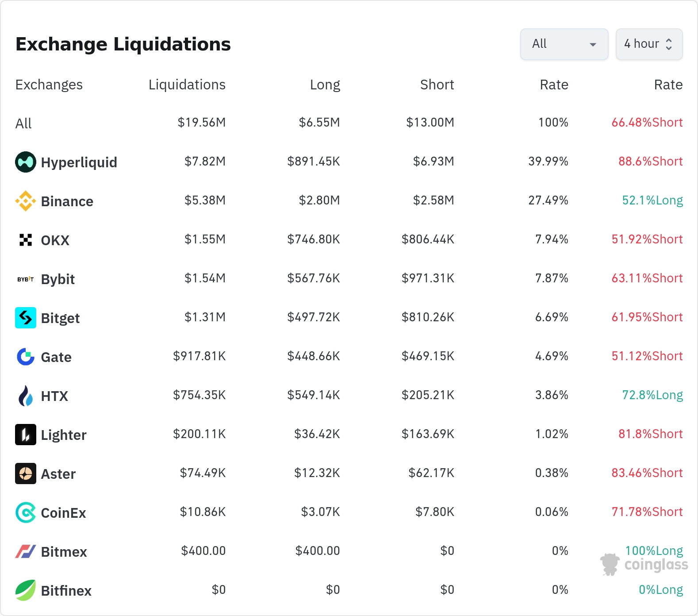The width and height of the screenshot is (698, 616).
Task: Open the Bitmex exchange link
Action: [64, 552]
